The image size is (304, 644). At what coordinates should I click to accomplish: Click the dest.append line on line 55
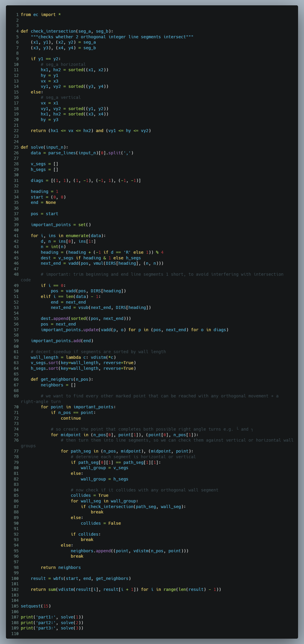(86, 318)
